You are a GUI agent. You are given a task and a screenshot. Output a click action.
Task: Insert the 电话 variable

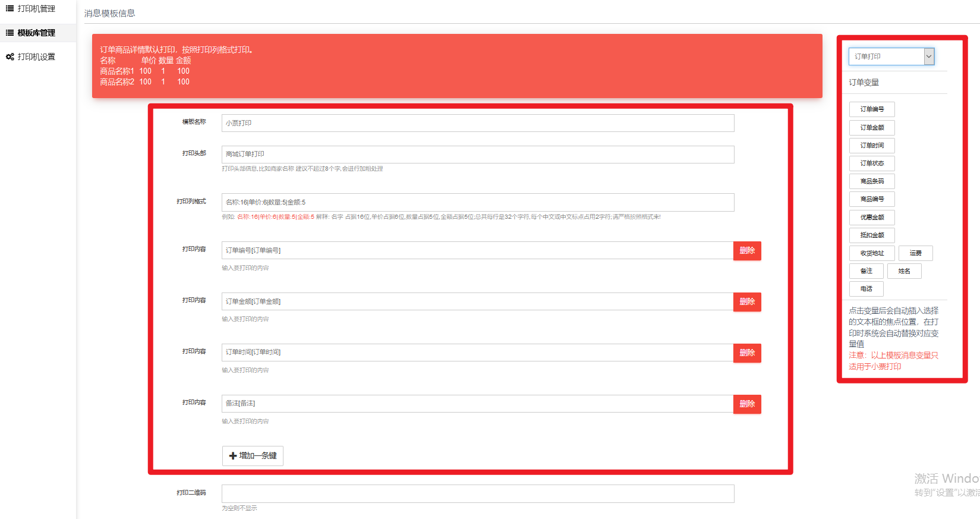click(866, 289)
